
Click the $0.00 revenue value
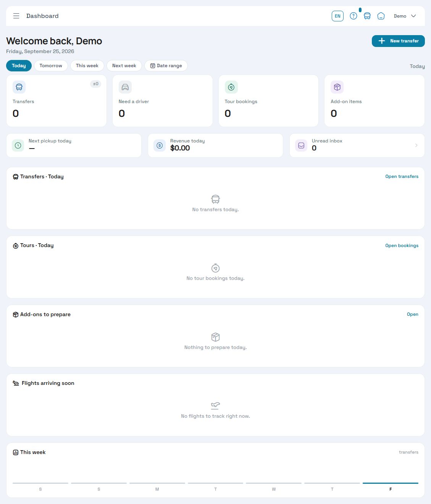coord(180,148)
